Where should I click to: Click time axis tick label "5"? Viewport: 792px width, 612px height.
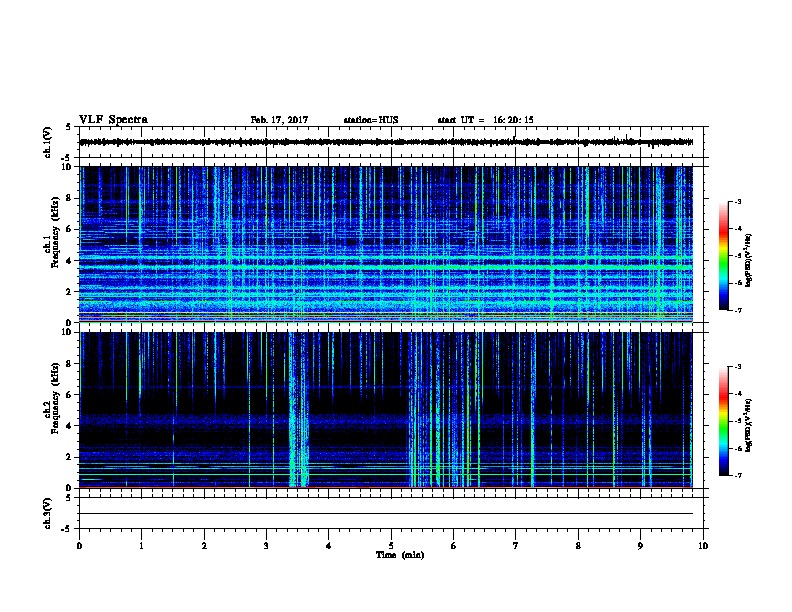pos(391,546)
